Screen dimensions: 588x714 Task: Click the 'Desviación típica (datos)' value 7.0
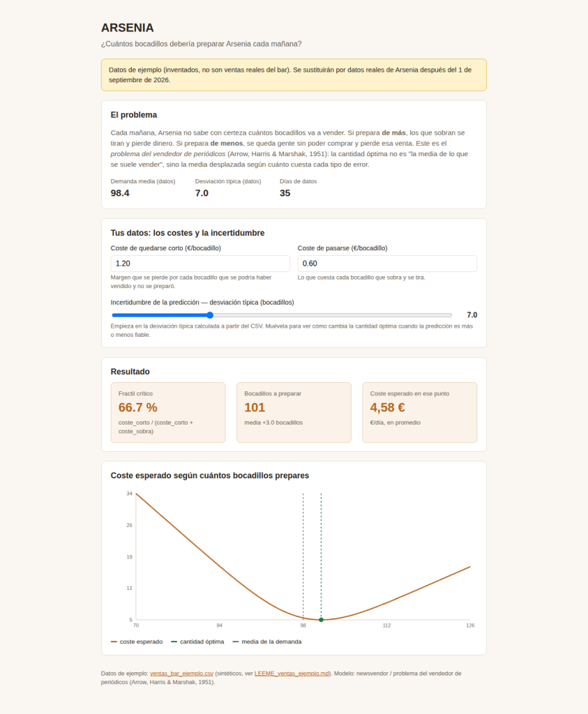tap(202, 193)
